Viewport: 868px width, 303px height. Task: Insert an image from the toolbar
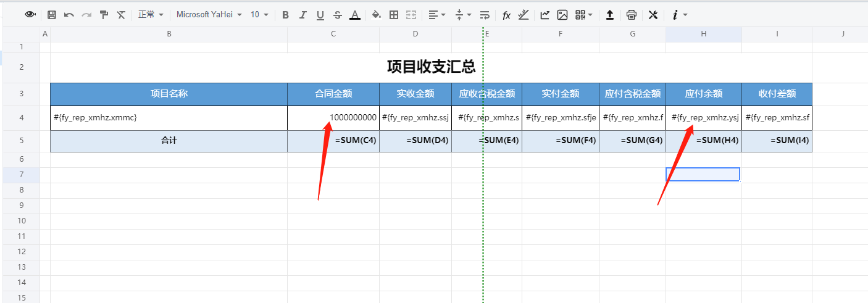562,15
